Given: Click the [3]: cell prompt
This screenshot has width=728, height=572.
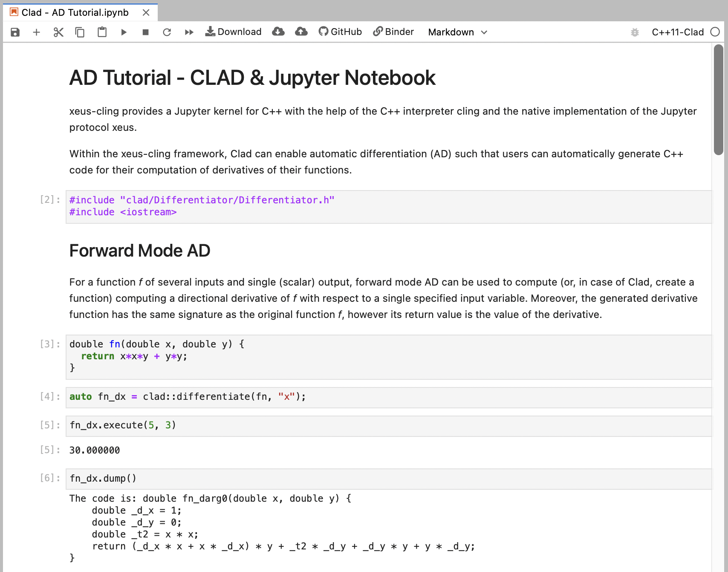Looking at the screenshot, I should 50,344.
